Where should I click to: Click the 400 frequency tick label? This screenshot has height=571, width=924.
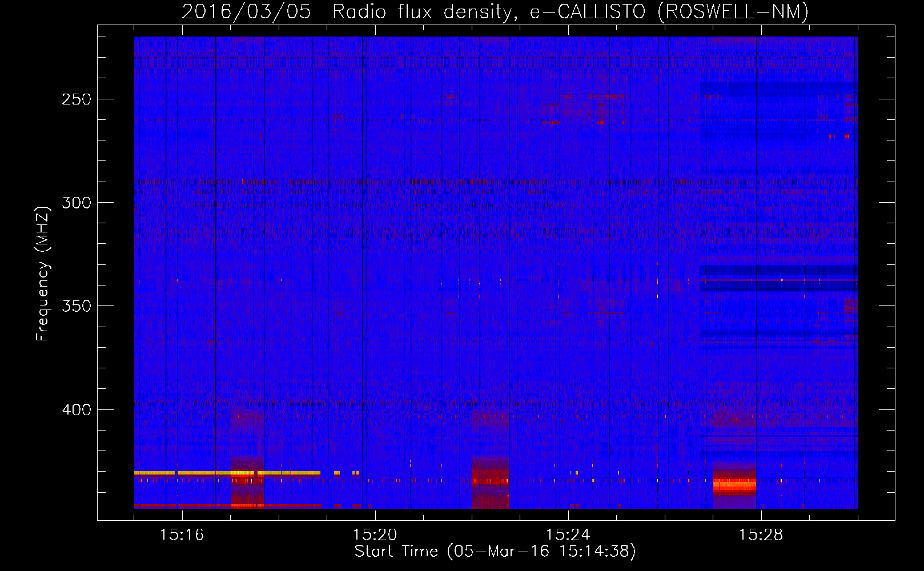(77, 410)
